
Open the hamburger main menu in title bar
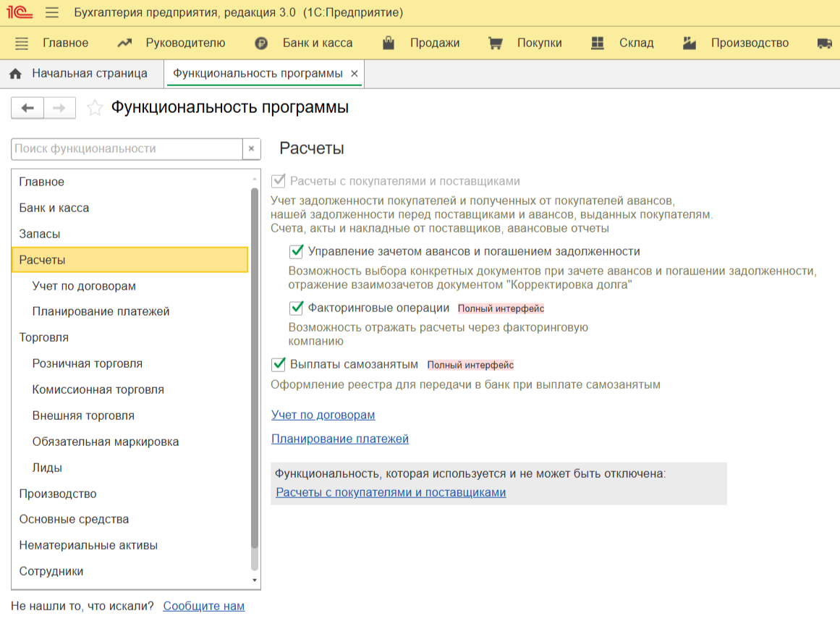52,13
